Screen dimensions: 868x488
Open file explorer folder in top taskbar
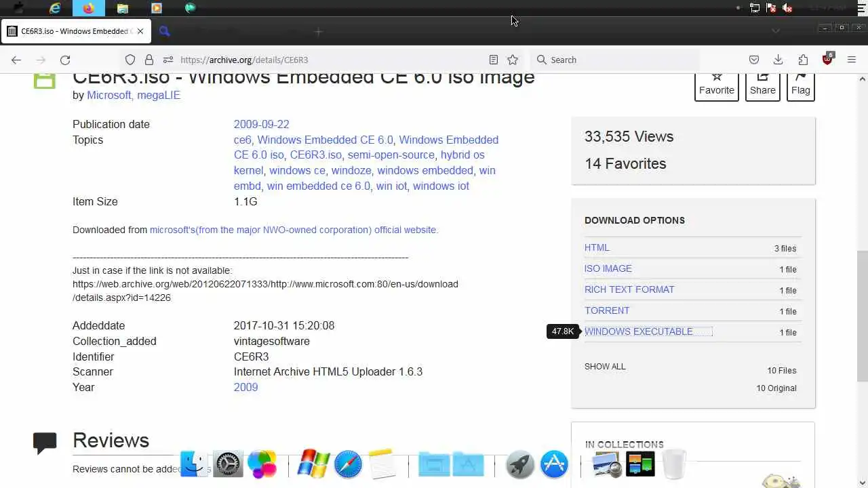[123, 8]
